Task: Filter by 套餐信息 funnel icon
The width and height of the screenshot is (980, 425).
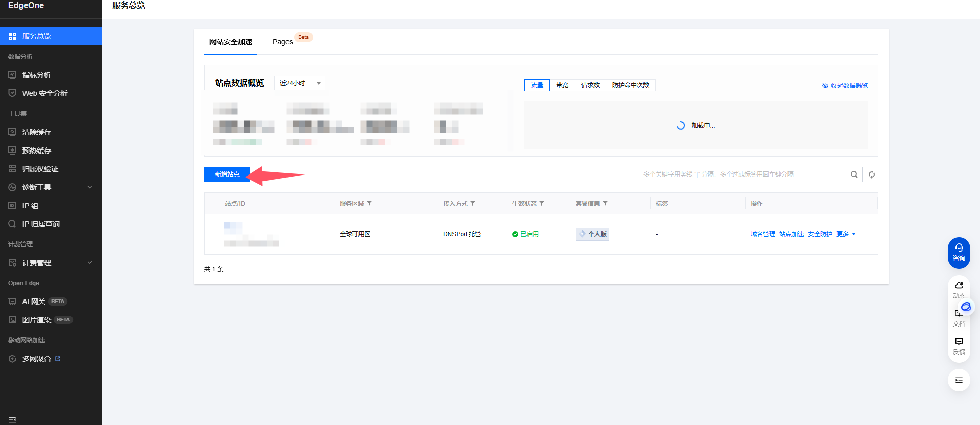Action: click(x=605, y=203)
